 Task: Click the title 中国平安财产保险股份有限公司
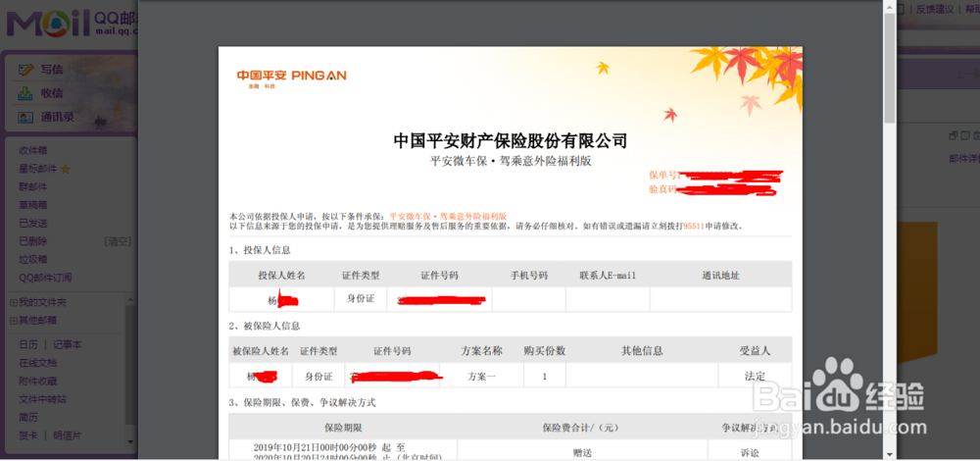point(510,140)
